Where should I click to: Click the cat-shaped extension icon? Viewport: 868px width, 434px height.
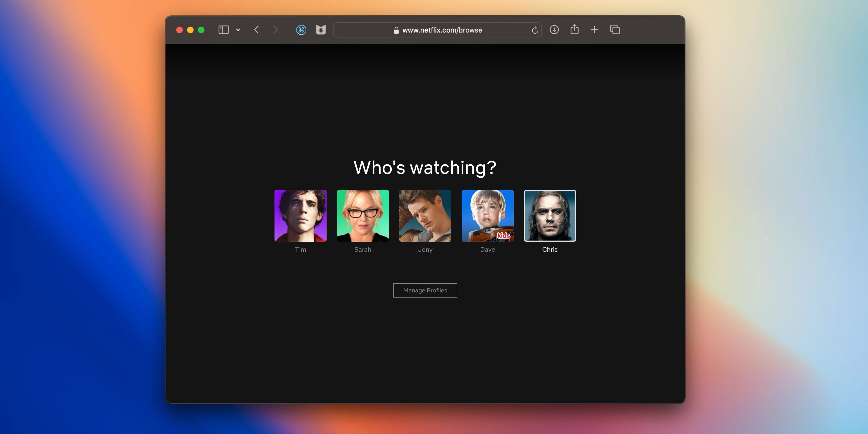pyautogui.click(x=321, y=30)
